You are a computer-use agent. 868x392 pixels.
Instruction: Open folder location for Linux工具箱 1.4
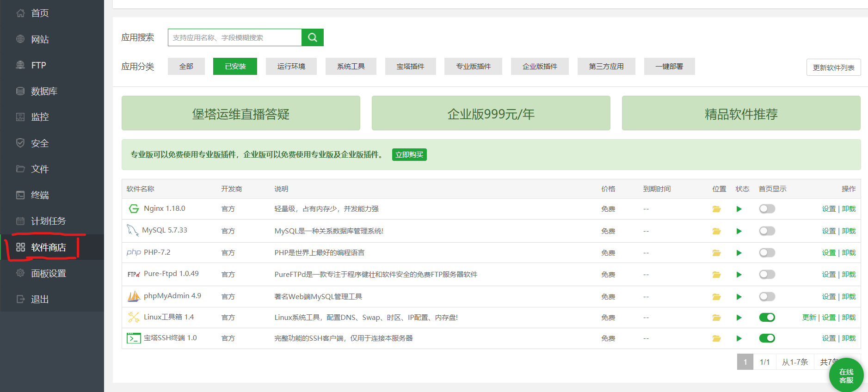coord(717,318)
